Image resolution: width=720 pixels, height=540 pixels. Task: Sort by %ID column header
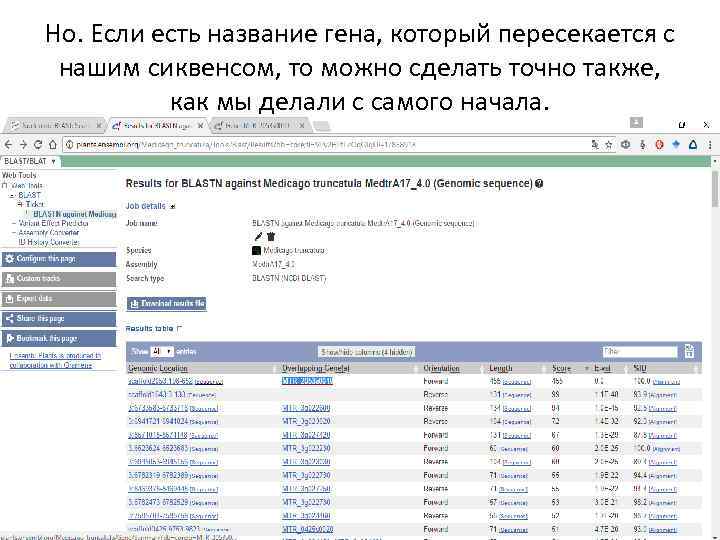click(x=640, y=368)
